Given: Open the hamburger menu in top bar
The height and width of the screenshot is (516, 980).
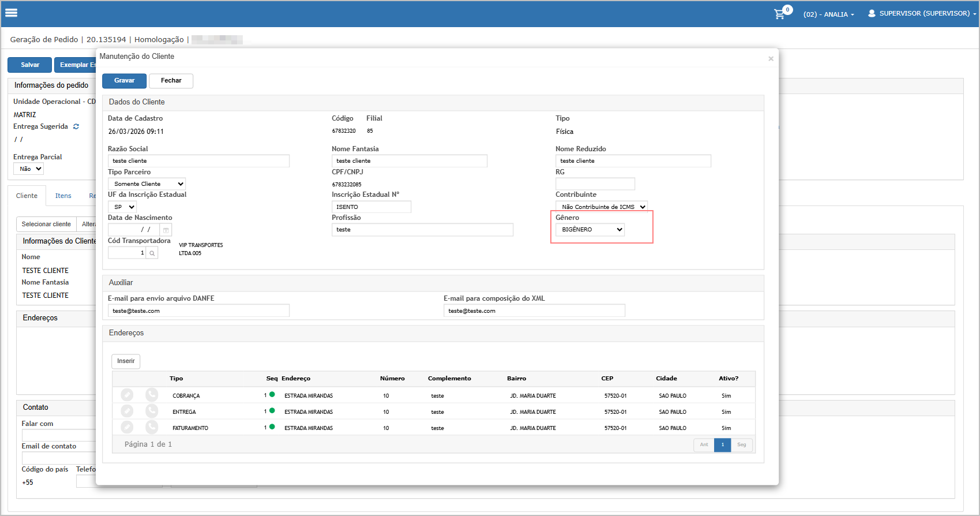Looking at the screenshot, I should [12, 13].
